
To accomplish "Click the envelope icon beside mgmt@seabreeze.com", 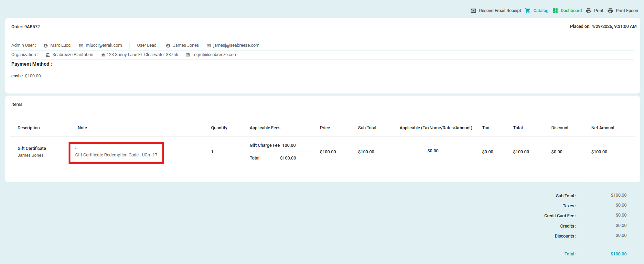I will pos(188,55).
